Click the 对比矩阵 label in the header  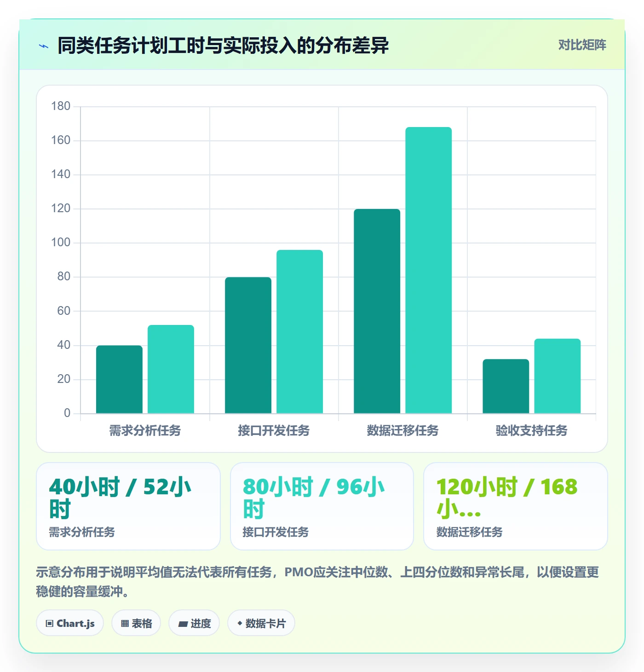(x=582, y=45)
